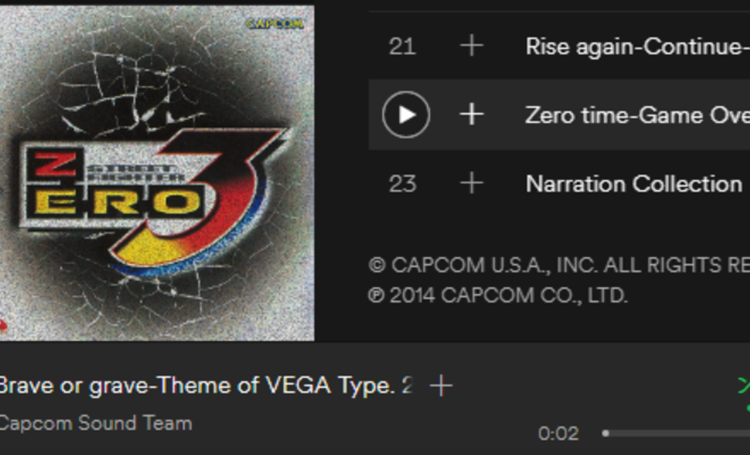This screenshot has height=455, width=750.
Task: Click the CAPCOM logo on album art
Action: coord(275,23)
